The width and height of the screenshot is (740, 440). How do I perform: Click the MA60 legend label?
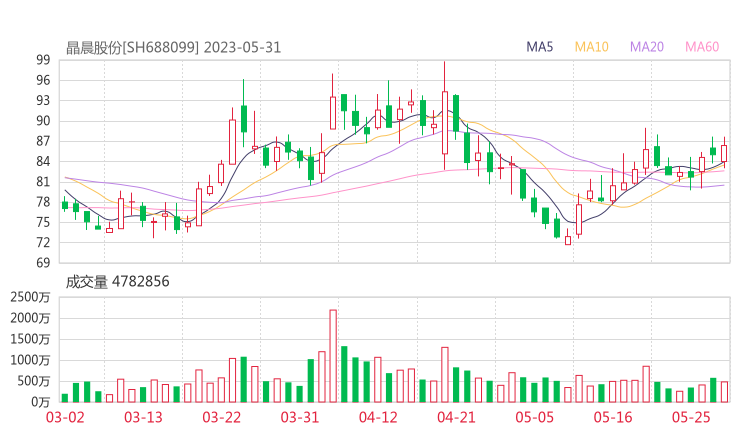click(x=702, y=47)
